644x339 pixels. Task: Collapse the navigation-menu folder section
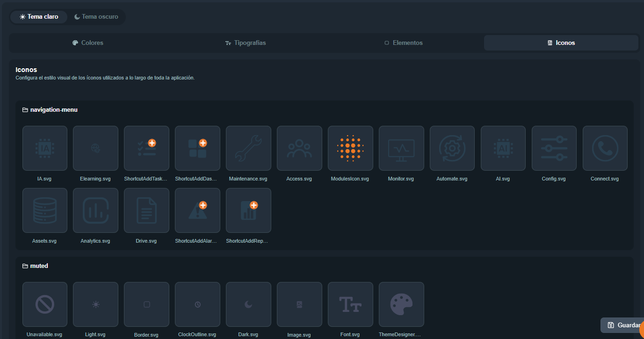coord(50,109)
